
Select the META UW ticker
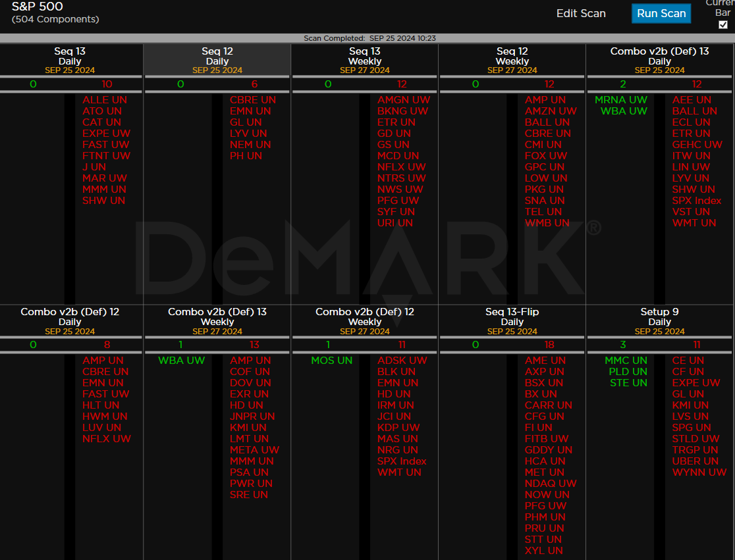[x=254, y=450]
